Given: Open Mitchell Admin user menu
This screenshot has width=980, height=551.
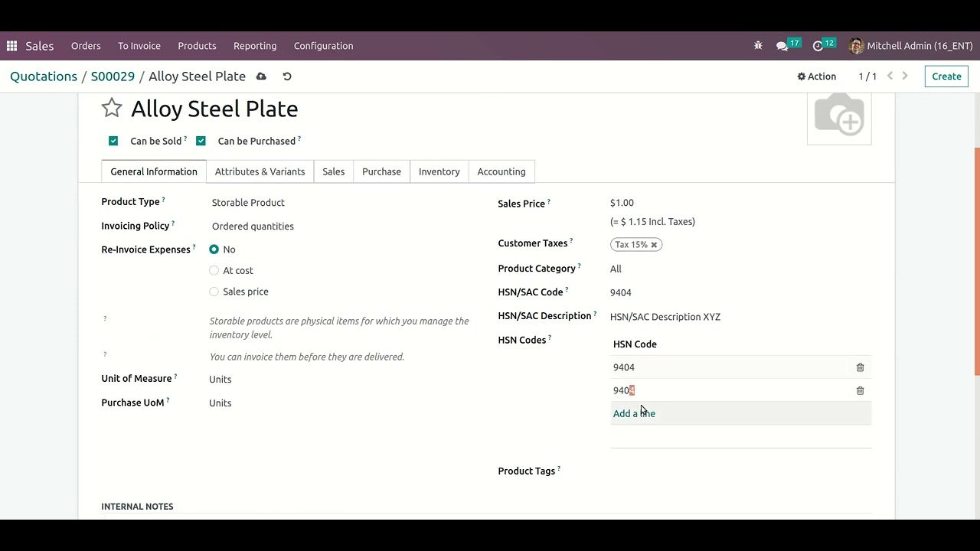Looking at the screenshot, I should pos(910,46).
